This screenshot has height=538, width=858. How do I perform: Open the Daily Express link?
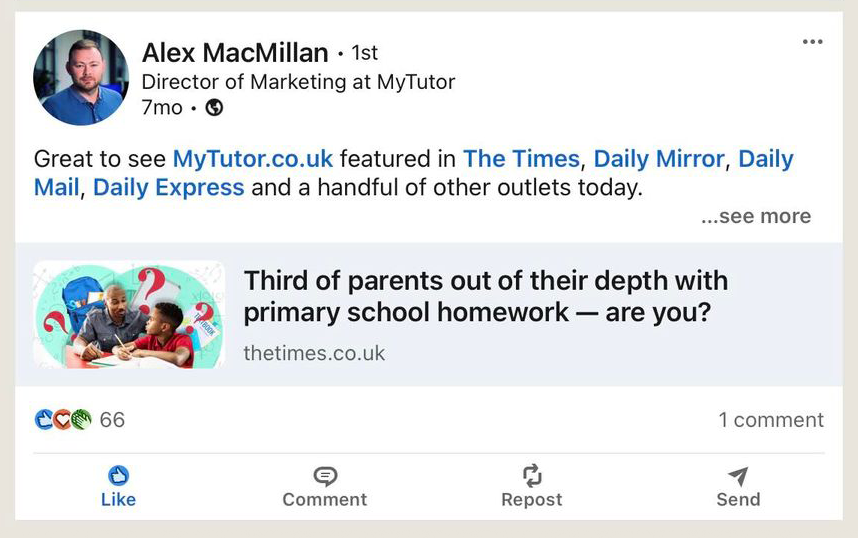(168, 187)
